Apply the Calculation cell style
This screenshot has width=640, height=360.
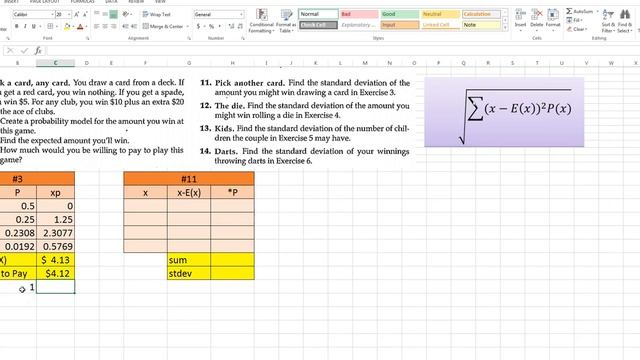(481, 14)
